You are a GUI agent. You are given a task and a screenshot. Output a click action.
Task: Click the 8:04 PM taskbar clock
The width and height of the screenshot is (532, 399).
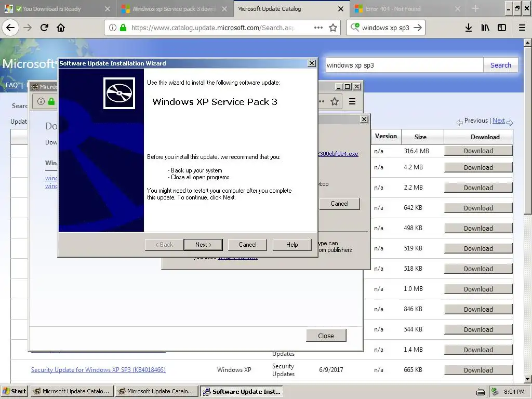514,392
